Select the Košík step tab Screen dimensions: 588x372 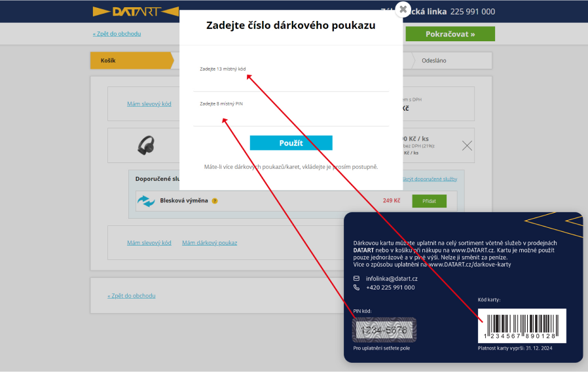coord(130,60)
